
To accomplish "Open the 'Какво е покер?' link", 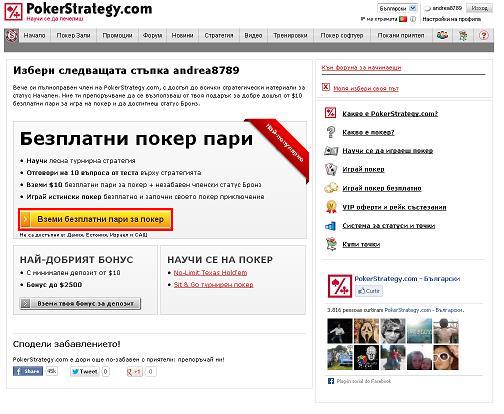I will click(x=368, y=132).
